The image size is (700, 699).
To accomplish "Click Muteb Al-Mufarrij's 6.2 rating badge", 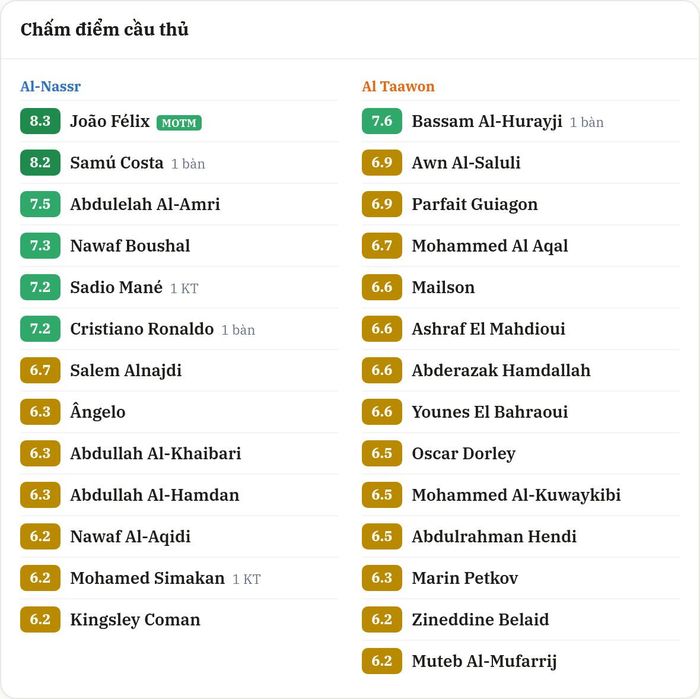I will (x=382, y=661).
